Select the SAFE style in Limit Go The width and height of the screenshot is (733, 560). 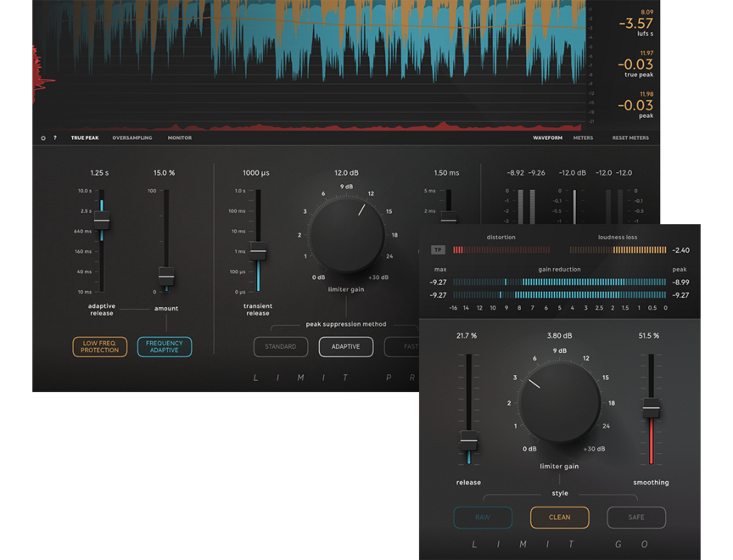(x=636, y=518)
